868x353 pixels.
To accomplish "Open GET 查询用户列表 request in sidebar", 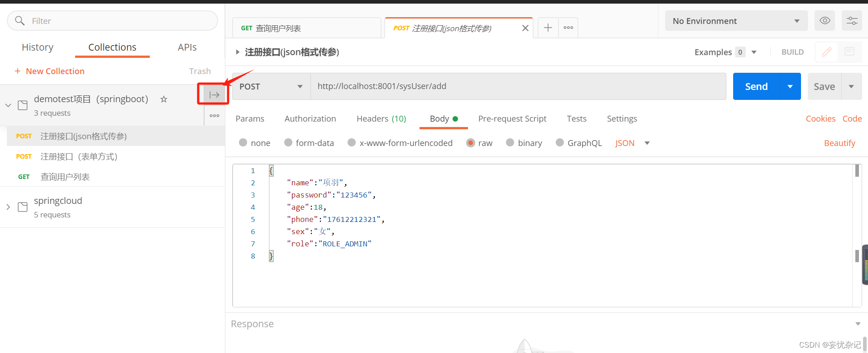I will pyautogui.click(x=116, y=177).
